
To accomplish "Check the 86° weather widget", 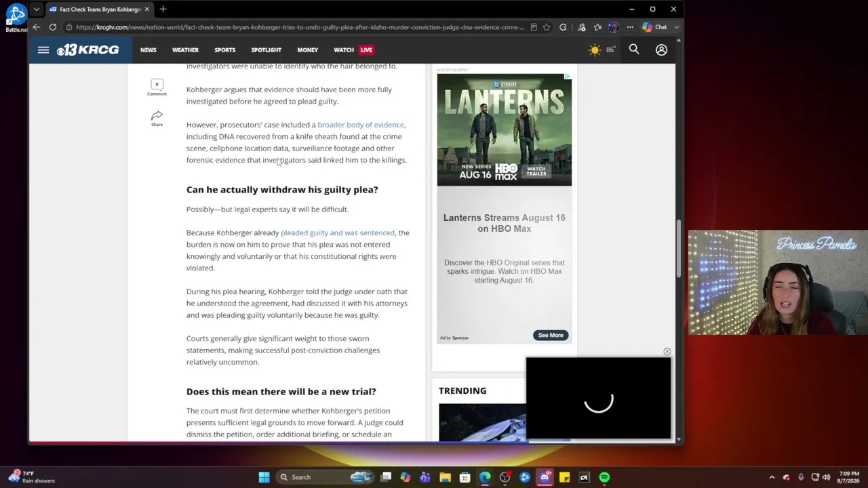I will pyautogui.click(x=601, y=49).
